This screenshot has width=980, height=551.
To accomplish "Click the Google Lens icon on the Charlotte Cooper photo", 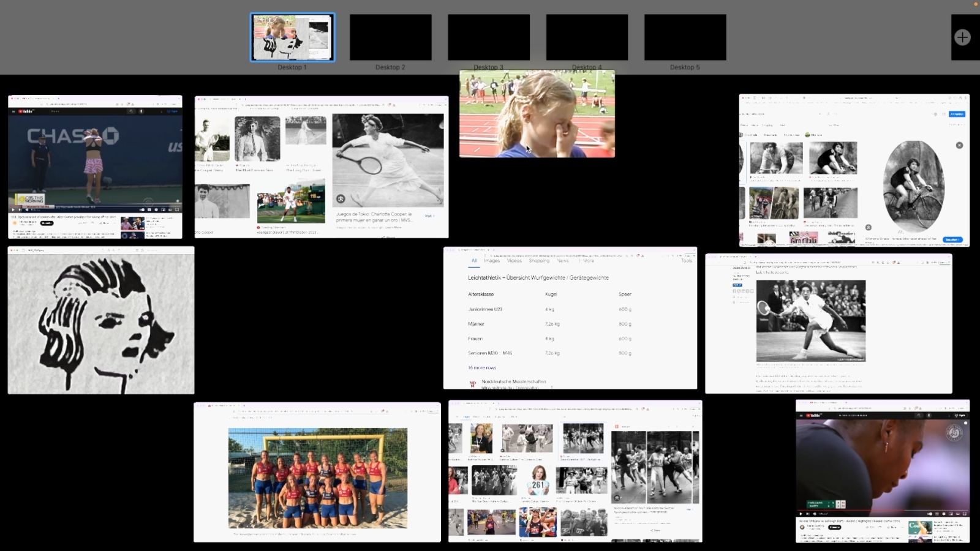I will coord(341,198).
